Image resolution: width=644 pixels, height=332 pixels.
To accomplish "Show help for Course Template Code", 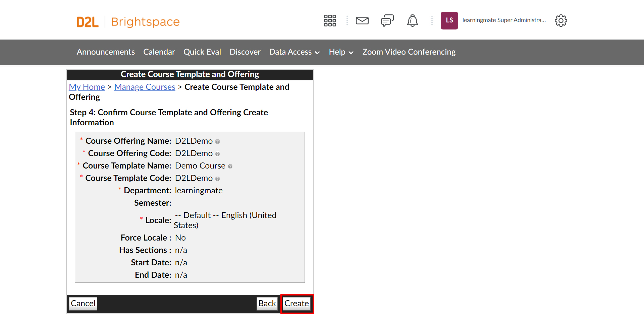I will pyautogui.click(x=217, y=179).
